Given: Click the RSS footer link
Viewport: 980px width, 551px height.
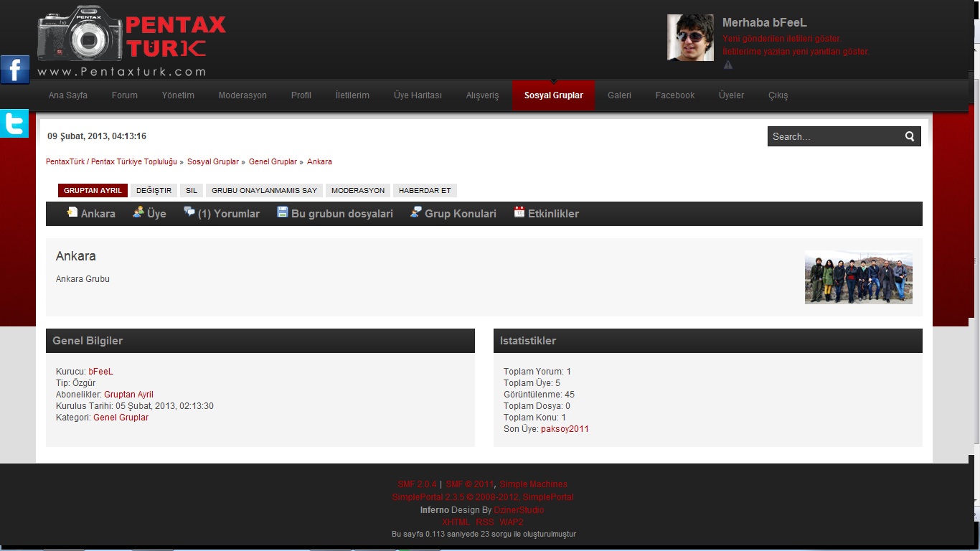Looking at the screenshot, I should click(485, 522).
